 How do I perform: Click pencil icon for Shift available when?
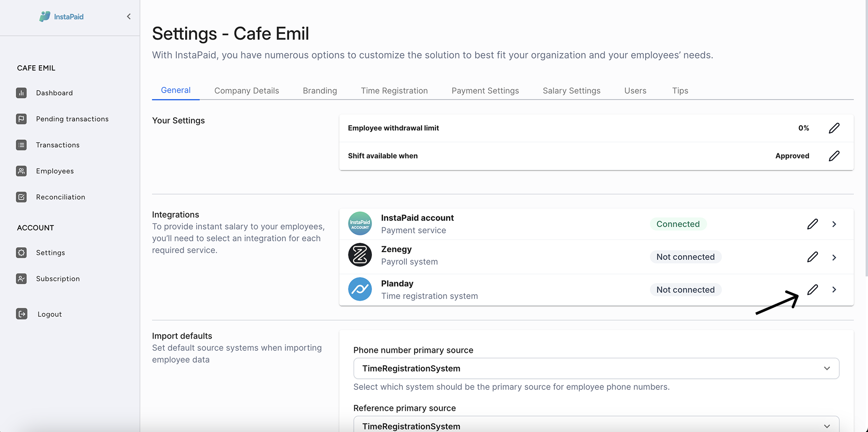[834, 156]
